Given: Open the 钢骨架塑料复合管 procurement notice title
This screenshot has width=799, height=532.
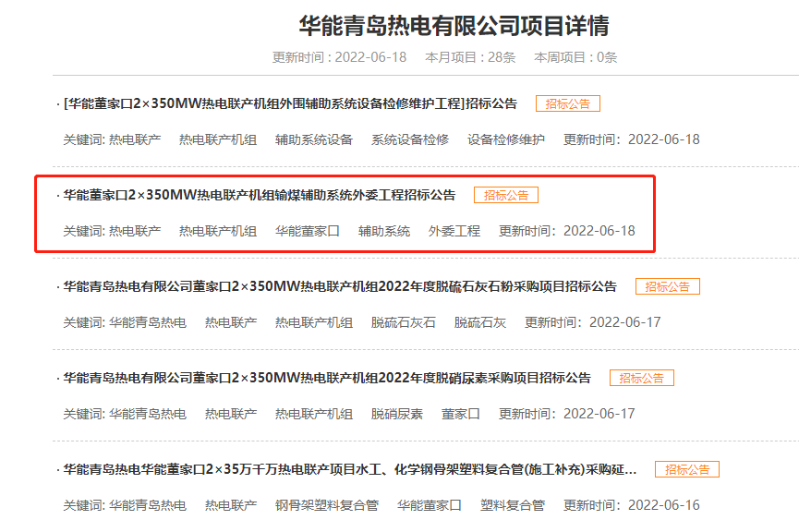Looking at the screenshot, I should click(349, 469).
